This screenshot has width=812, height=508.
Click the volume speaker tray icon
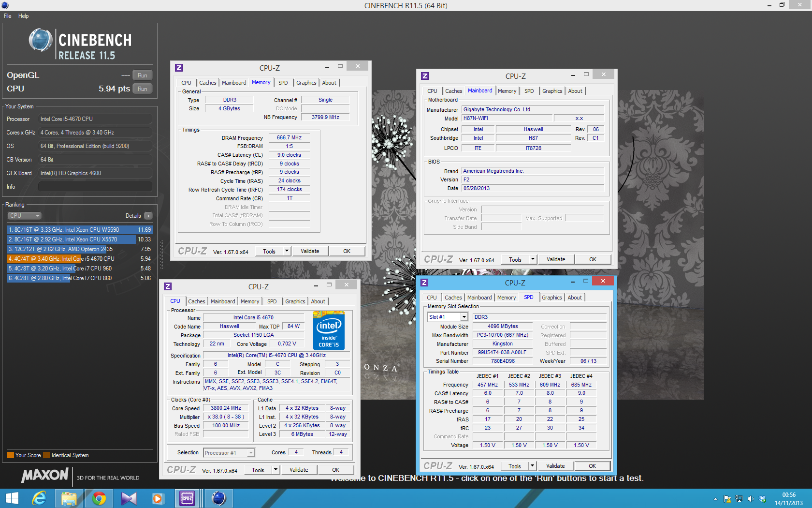pyautogui.click(x=751, y=499)
